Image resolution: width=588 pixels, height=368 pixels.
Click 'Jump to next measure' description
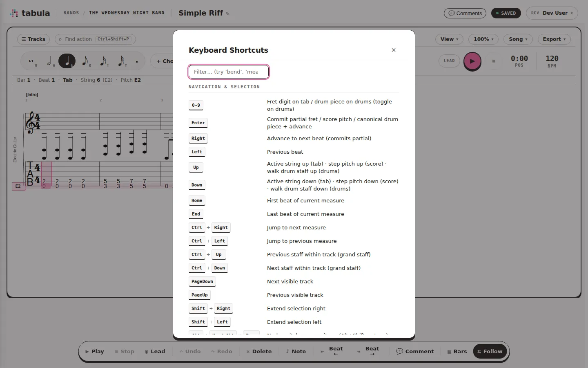point(296,228)
